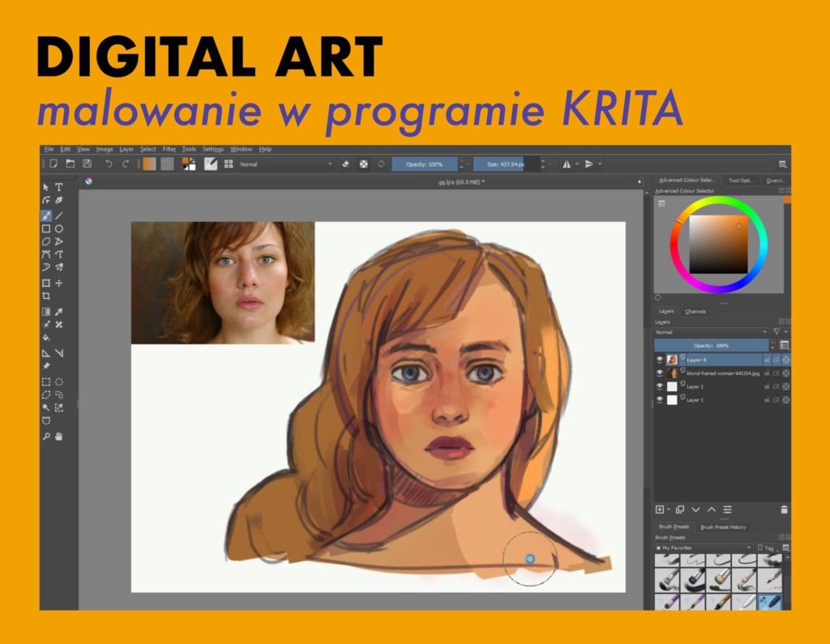The image size is (830, 644).
Task: Open the brush presets grid chooser
Action: (x=229, y=164)
